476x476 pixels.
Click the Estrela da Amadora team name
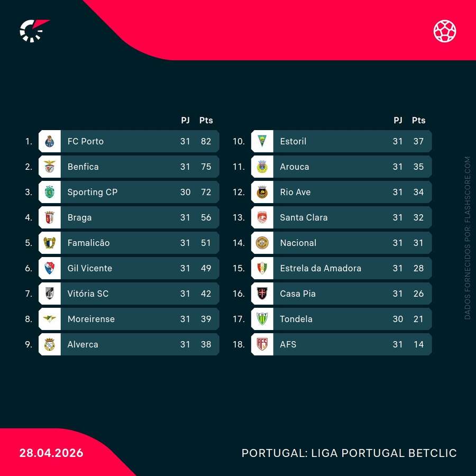click(x=321, y=268)
